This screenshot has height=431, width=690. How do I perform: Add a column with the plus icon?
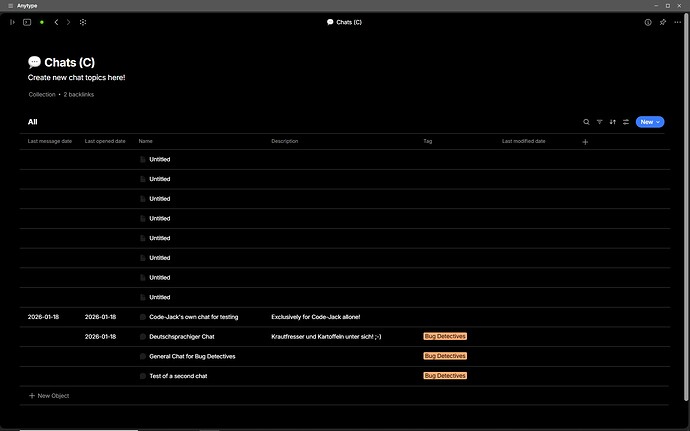point(585,142)
